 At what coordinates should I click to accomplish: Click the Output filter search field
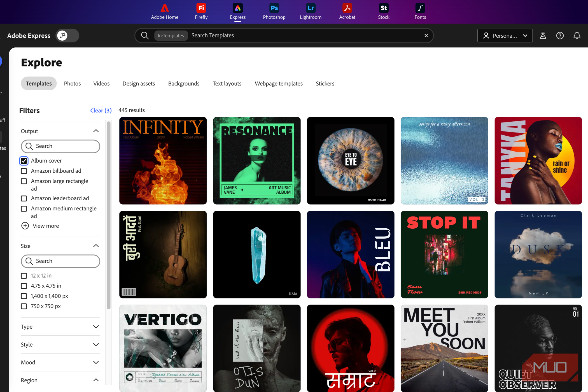60,146
